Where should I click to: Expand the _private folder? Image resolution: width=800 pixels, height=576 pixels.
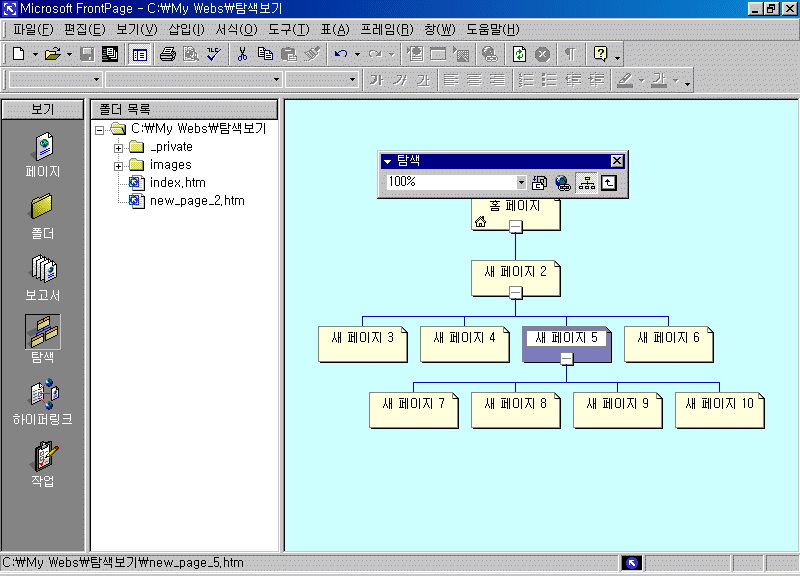tap(118, 148)
